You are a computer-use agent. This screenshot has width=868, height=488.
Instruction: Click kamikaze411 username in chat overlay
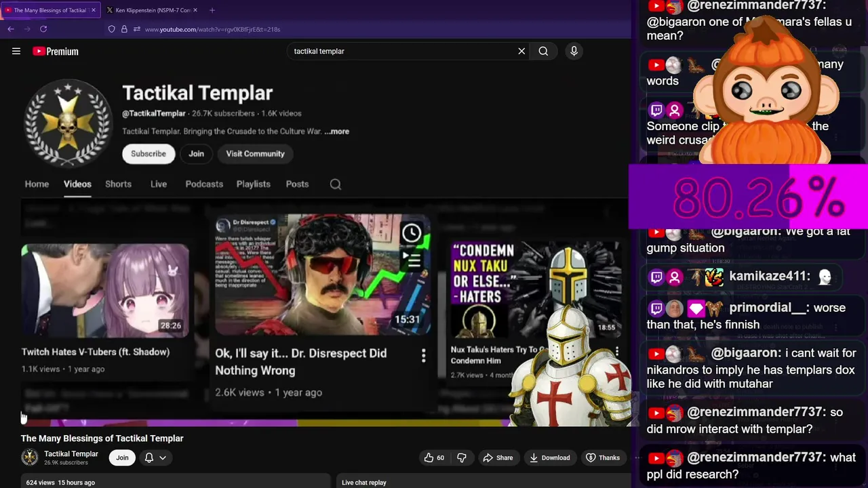770,276
